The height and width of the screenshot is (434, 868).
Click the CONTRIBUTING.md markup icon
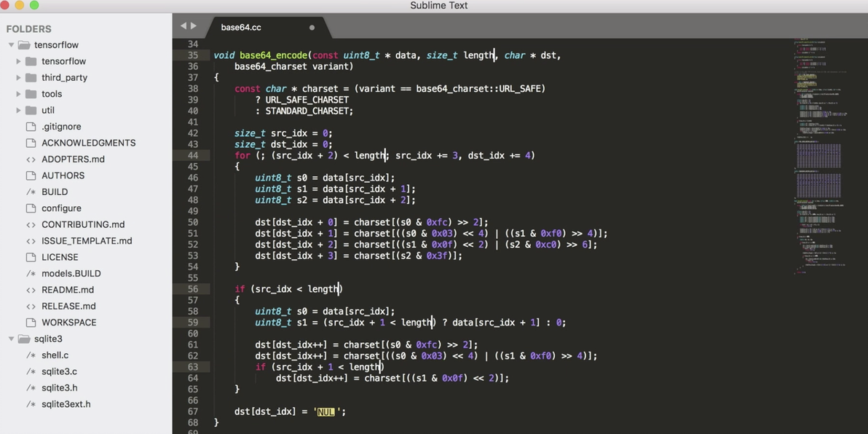coord(31,225)
